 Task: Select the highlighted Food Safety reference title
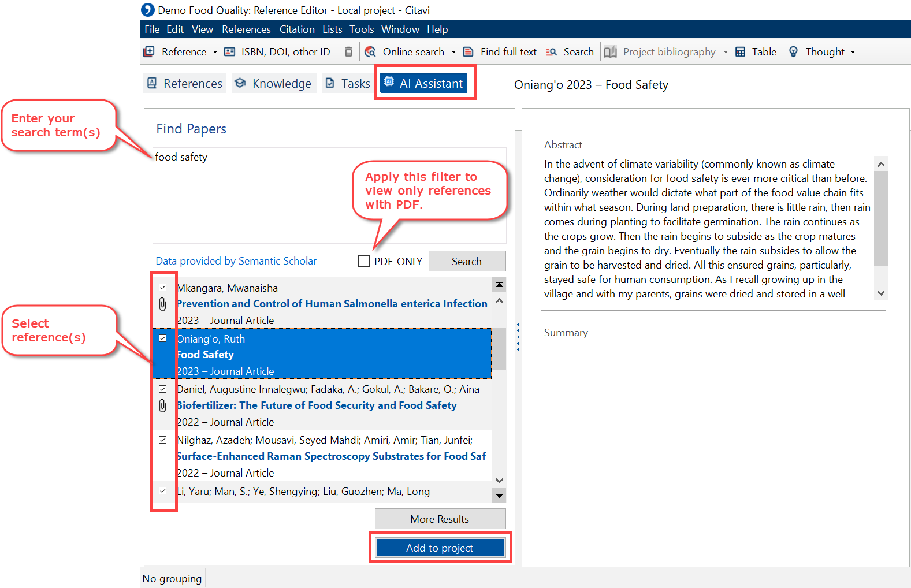(206, 355)
